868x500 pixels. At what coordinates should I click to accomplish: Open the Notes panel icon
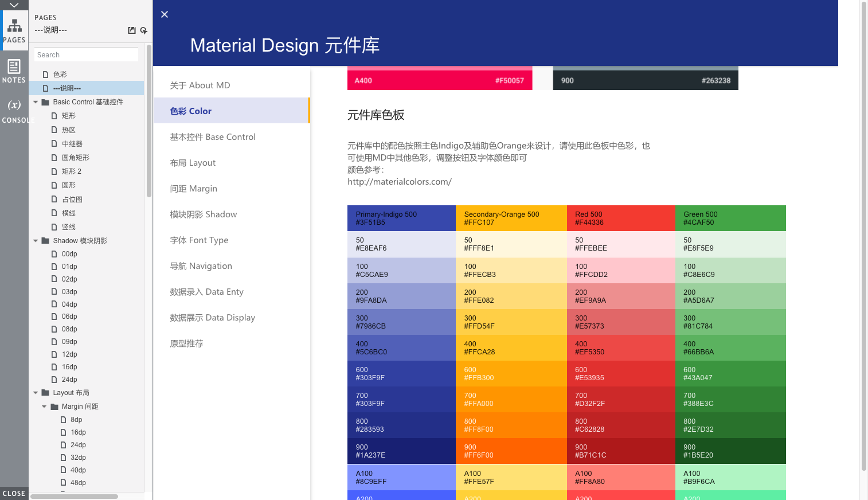(14, 66)
